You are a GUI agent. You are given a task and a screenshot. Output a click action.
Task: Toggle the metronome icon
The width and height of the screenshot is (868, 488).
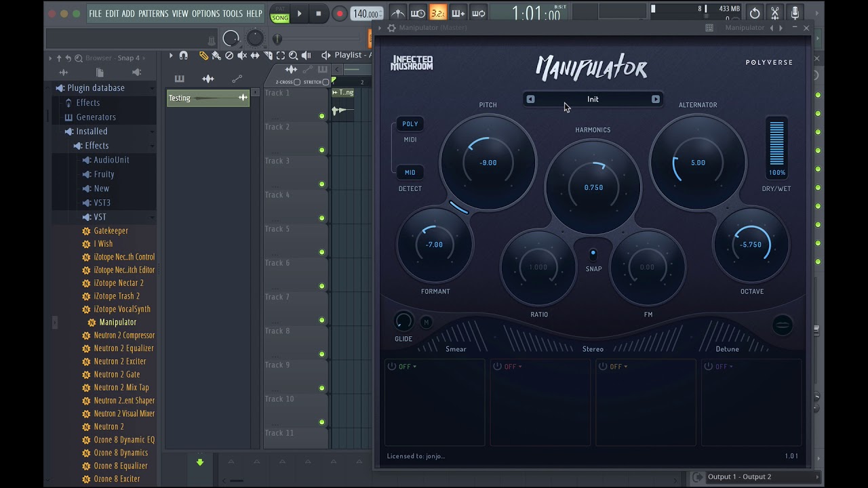(x=398, y=13)
